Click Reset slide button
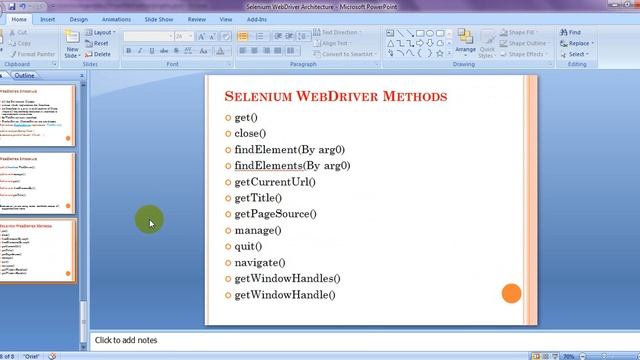The height and width of the screenshot is (360, 640). pos(97,43)
